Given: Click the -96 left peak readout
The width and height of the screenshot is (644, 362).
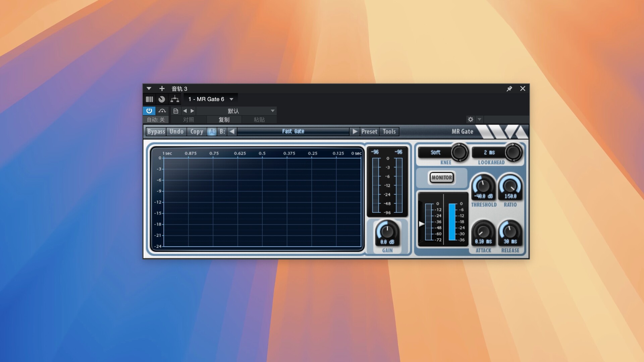Looking at the screenshot, I should 375,152.
